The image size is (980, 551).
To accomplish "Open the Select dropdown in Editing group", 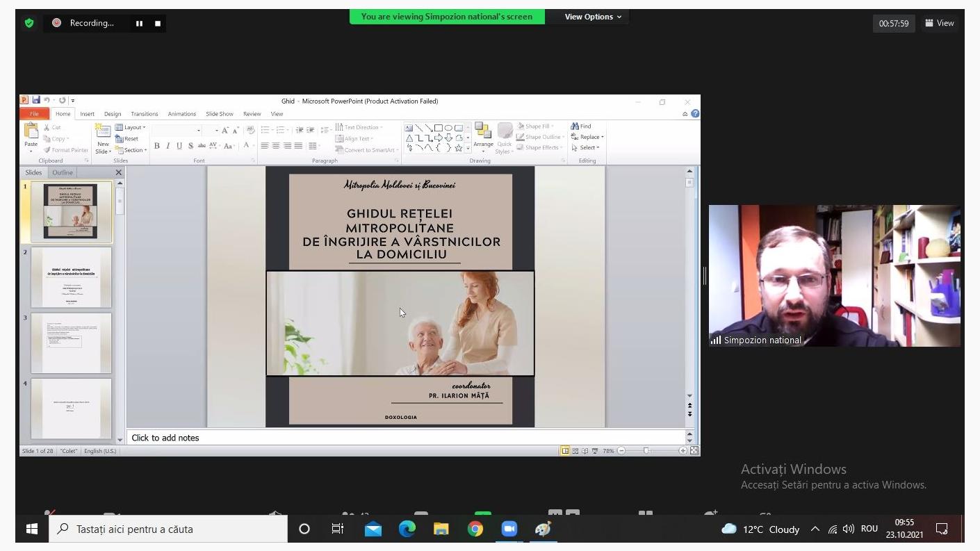I will [x=589, y=147].
